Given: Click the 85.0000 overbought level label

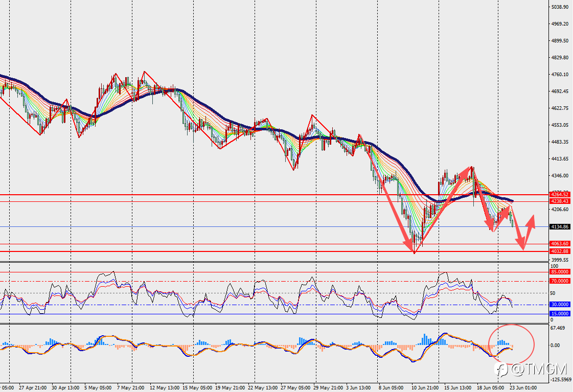Looking at the screenshot, I should [560, 272].
